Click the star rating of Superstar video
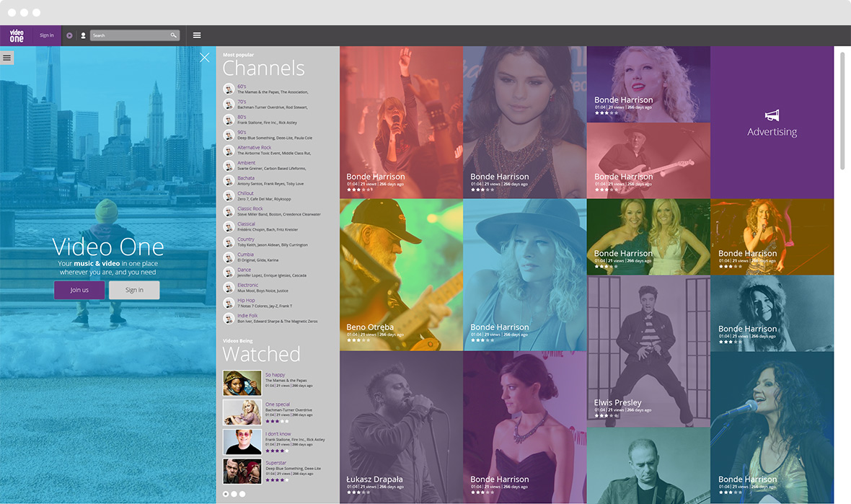851x504 pixels. click(x=276, y=479)
